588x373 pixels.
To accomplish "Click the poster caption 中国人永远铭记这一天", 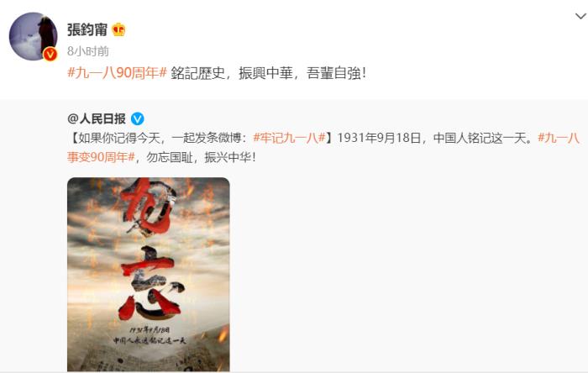I will 150,341.
